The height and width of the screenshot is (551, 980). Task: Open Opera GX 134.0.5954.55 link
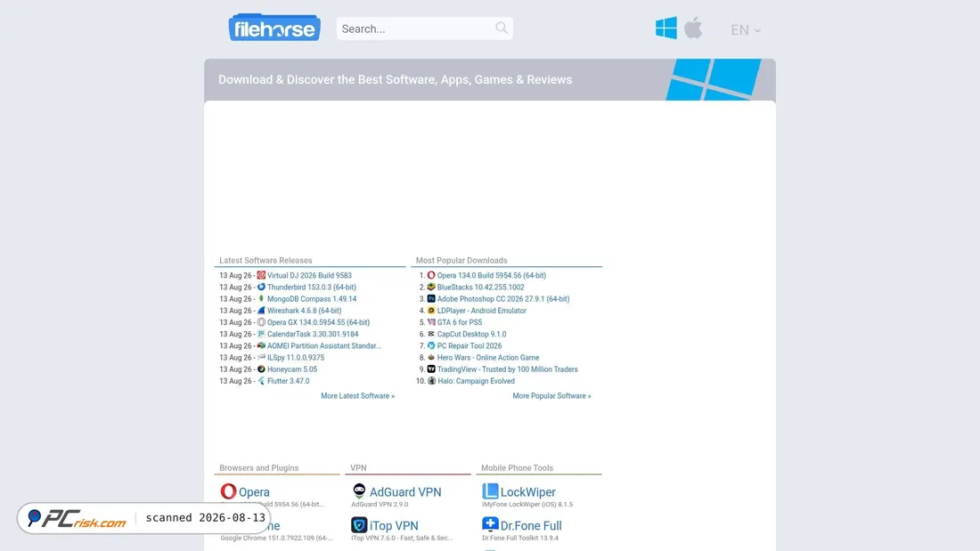click(319, 322)
